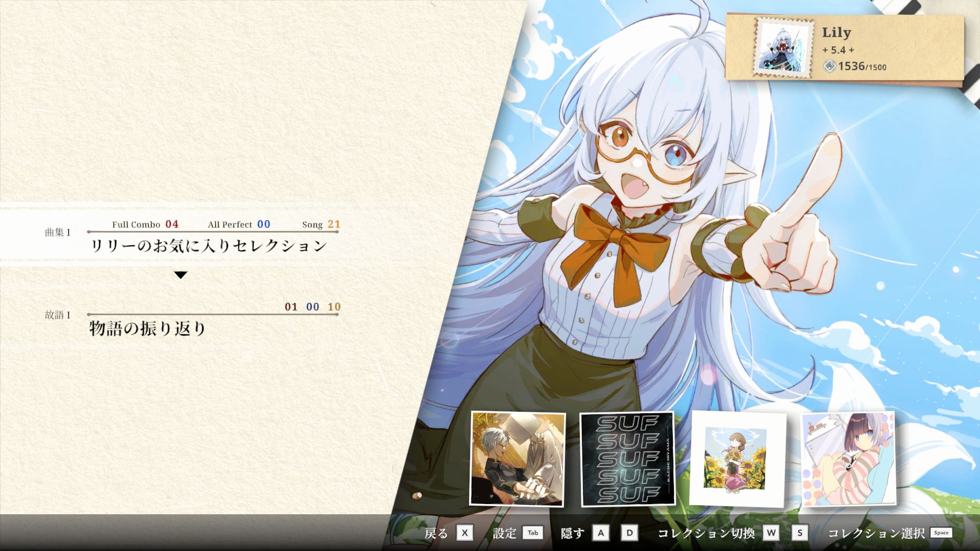The height and width of the screenshot is (551, 980).
Task: Click the W key icon for コレクション切換
Action: tap(771, 533)
